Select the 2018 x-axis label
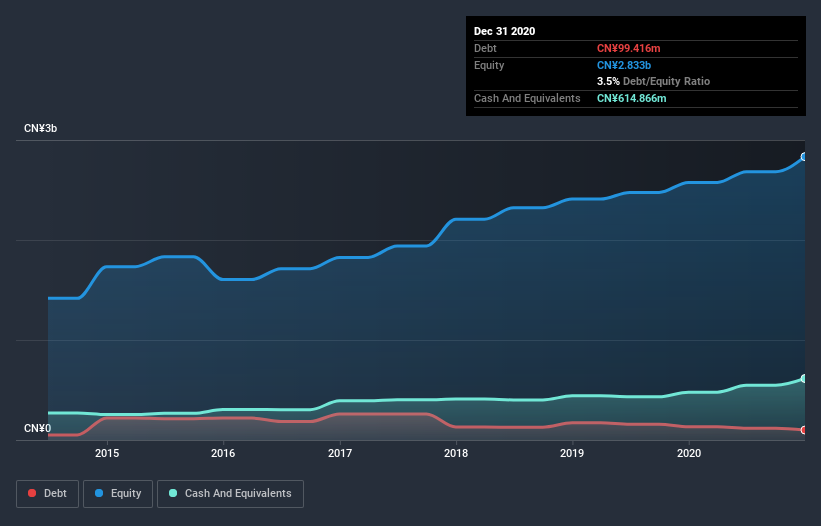The image size is (821, 526). 456,453
